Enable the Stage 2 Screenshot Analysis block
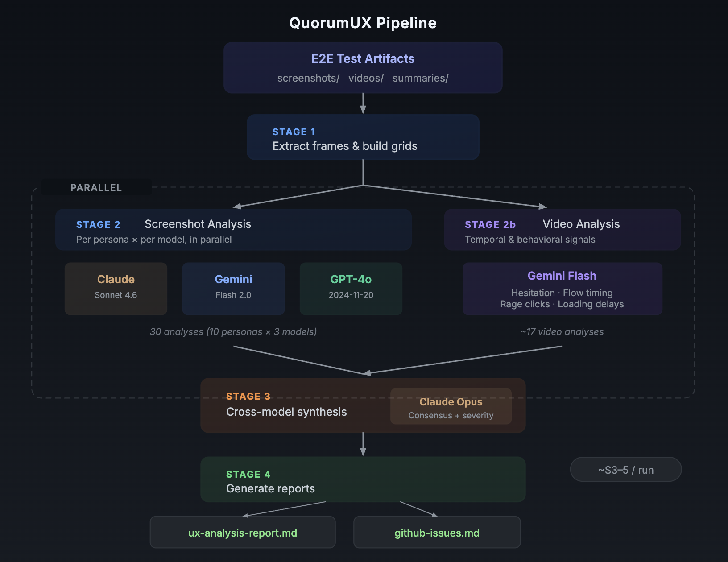This screenshot has height=562, width=728. point(233,230)
